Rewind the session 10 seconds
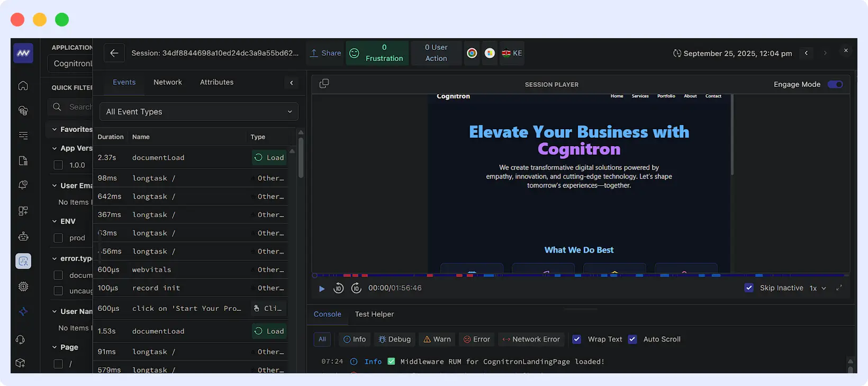Viewport: 868px width, 386px height. [x=339, y=288]
